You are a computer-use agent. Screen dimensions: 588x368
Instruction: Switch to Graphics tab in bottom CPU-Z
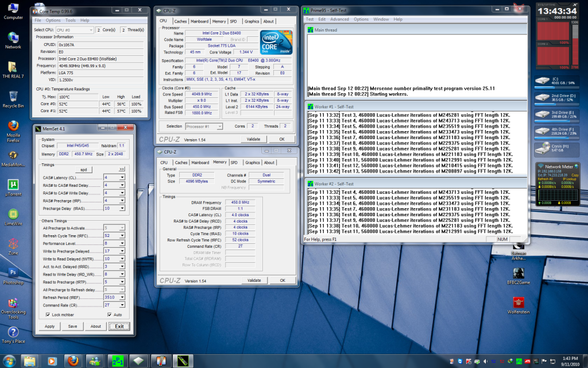click(x=253, y=163)
